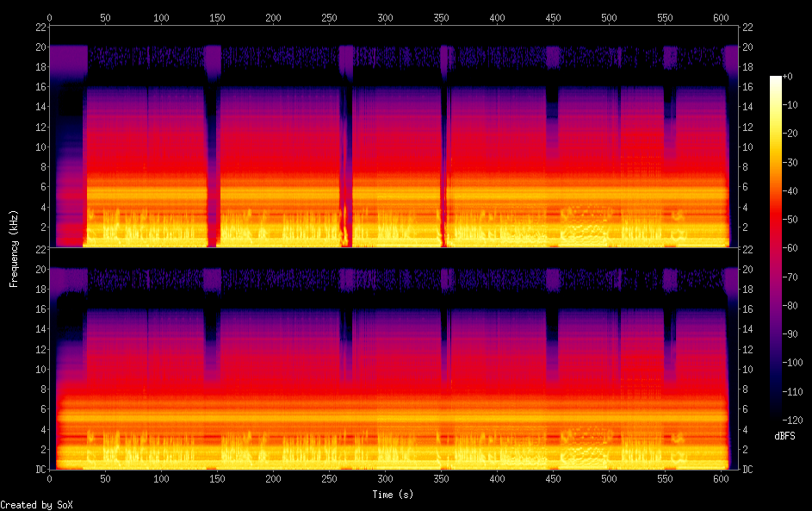Click the right "DC" frequency label

coord(747,469)
